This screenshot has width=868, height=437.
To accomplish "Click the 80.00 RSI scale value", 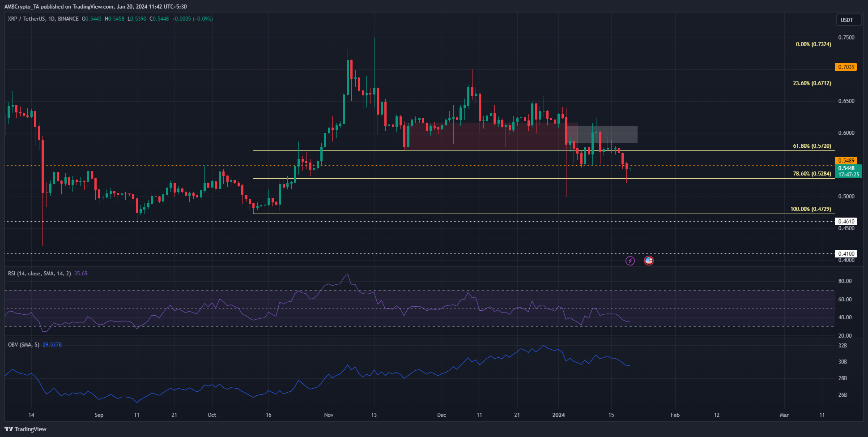I will pos(845,281).
